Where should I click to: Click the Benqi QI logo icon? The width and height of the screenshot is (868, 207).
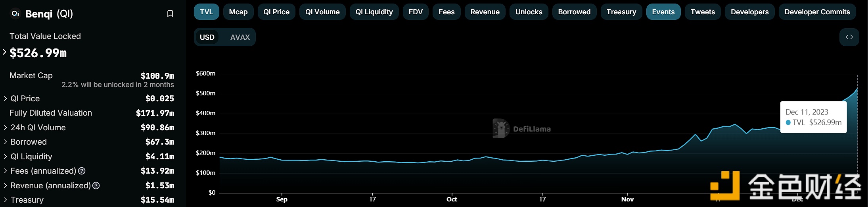click(x=15, y=14)
